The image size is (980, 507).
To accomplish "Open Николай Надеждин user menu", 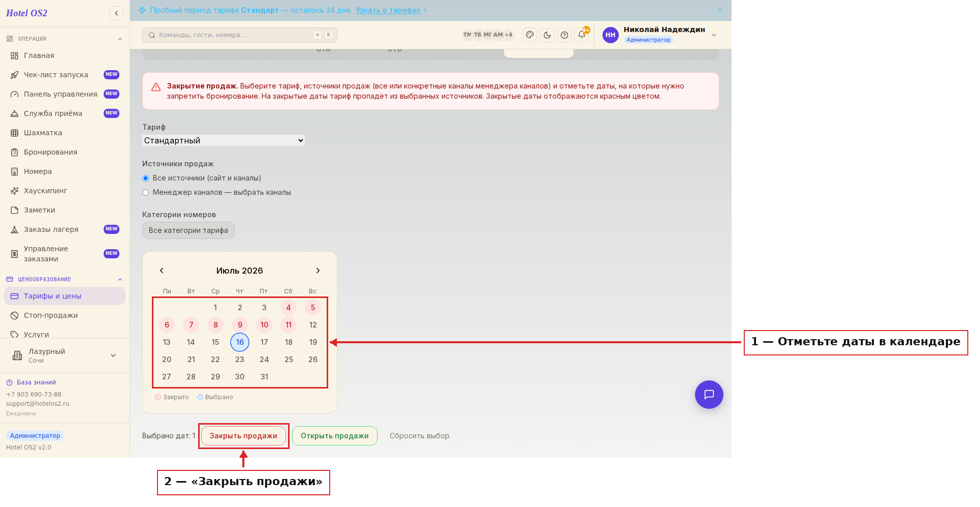I will click(x=660, y=35).
